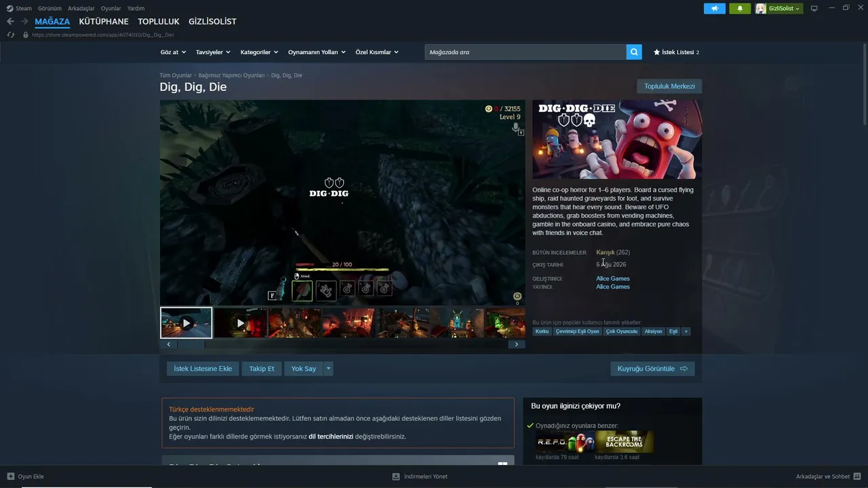Open the R.E.P.O. similar game thumbnail

[x=564, y=442]
